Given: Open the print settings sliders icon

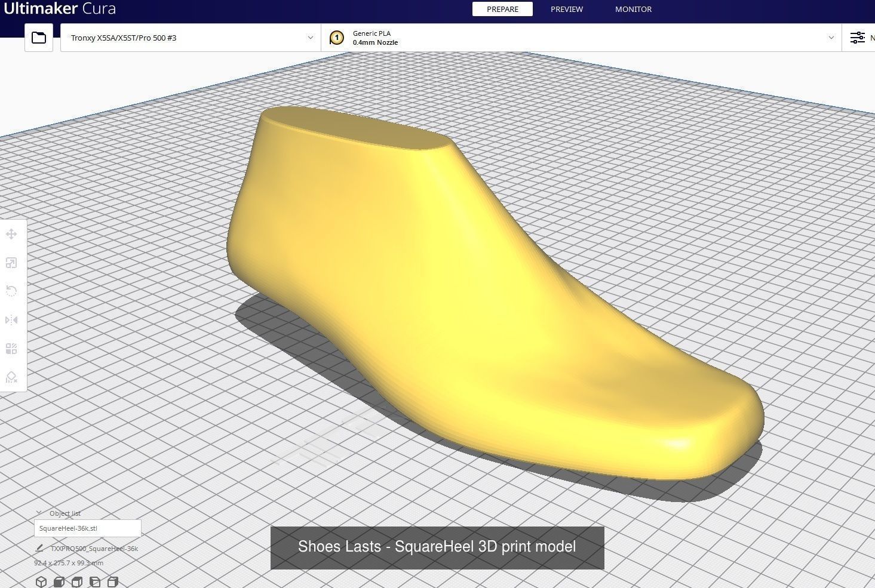Looking at the screenshot, I should tap(858, 37).
